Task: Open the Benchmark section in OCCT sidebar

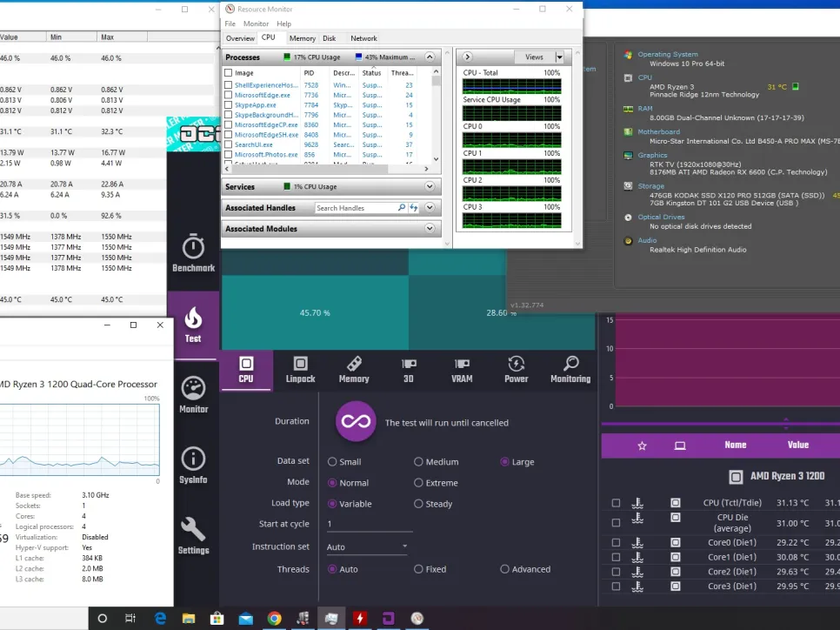Action: coord(193,252)
